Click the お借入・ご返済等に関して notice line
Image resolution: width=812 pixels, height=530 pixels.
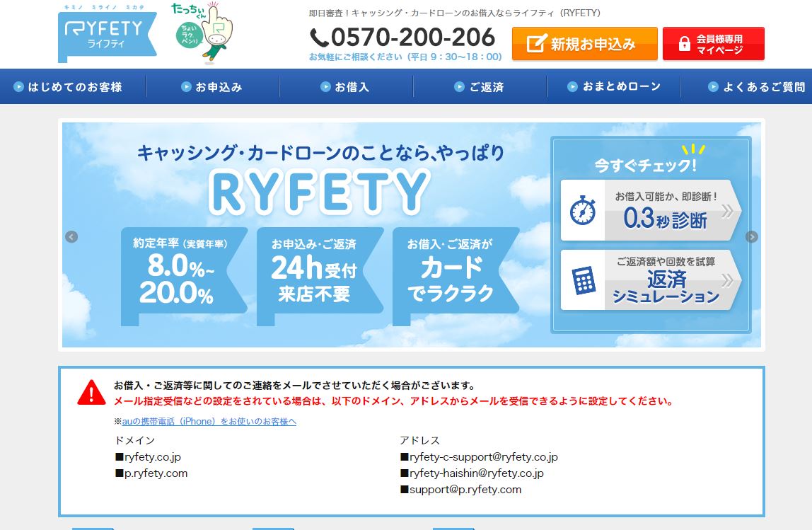click(295, 386)
